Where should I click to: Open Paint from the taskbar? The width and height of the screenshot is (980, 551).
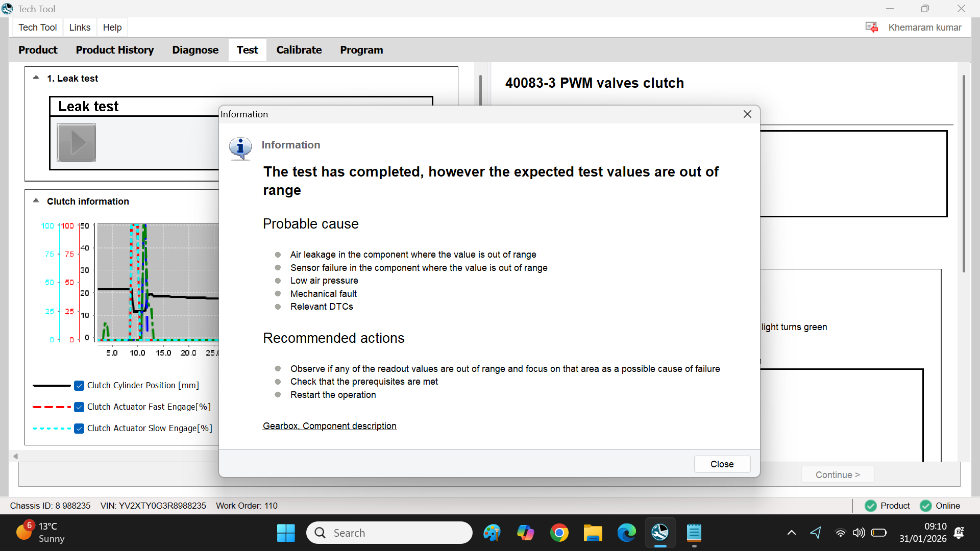[492, 533]
